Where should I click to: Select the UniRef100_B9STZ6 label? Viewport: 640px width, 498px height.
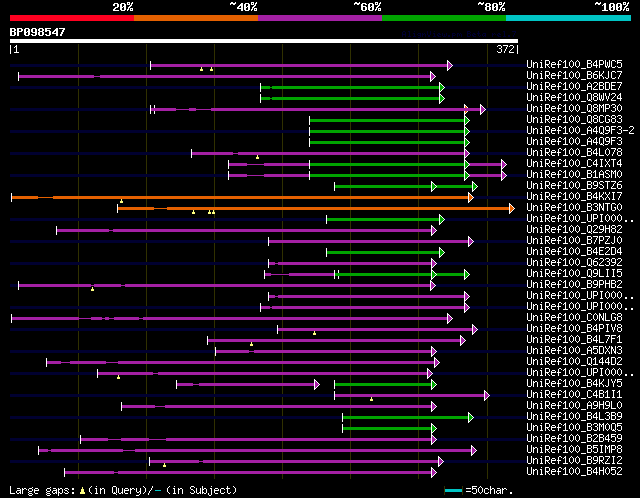pos(574,185)
